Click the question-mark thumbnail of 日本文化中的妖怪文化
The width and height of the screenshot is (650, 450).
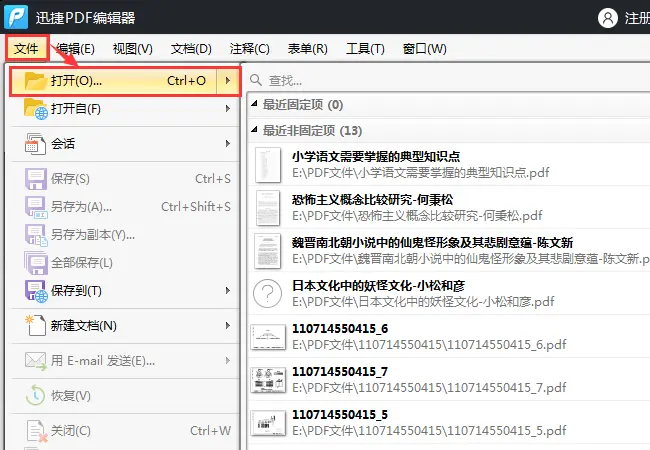click(x=268, y=294)
